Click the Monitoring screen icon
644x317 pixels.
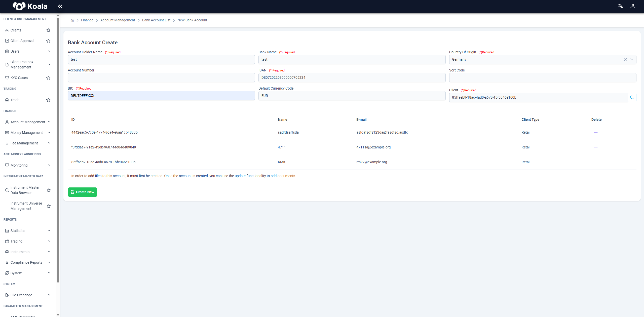(7, 165)
